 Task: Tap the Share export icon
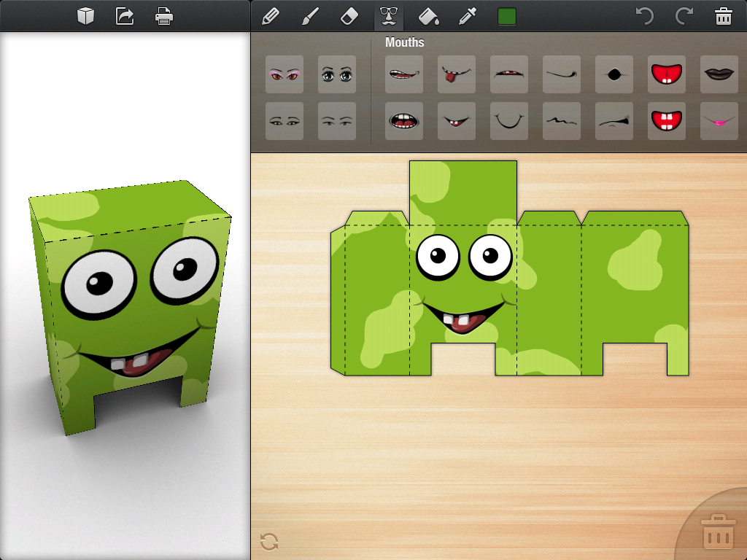coord(125,16)
